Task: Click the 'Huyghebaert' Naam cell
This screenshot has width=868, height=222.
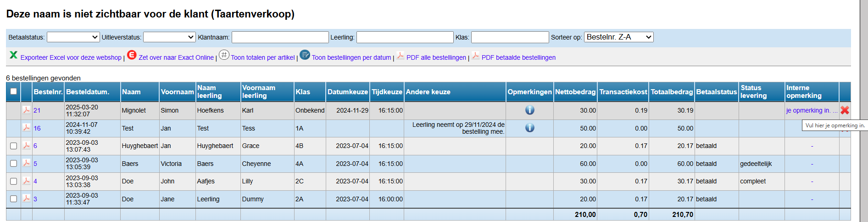Action: point(140,146)
